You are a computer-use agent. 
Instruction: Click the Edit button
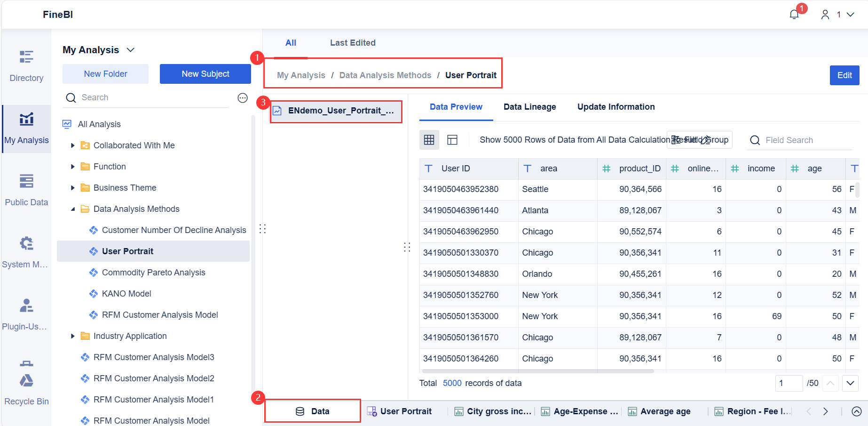coord(844,75)
